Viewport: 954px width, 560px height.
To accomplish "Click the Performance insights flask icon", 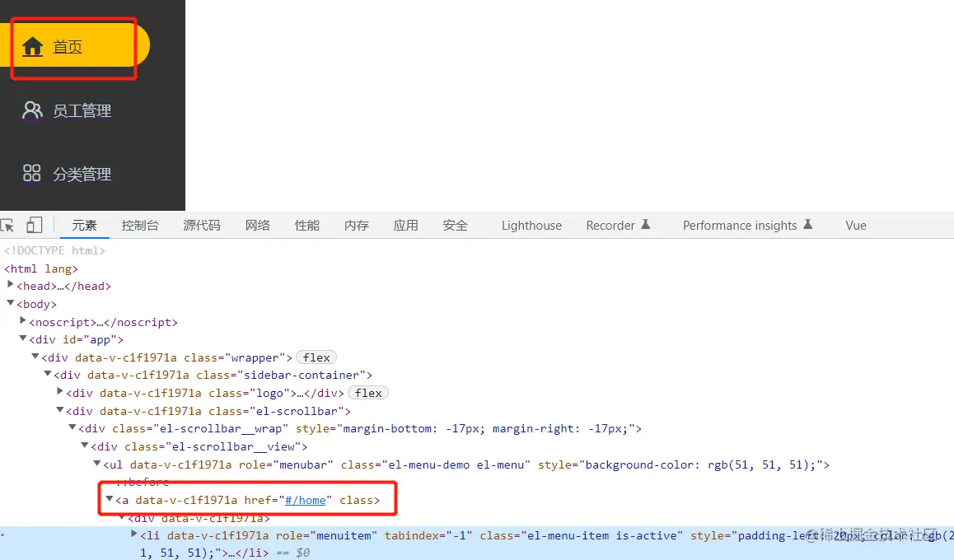I will [x=808, y=224].
